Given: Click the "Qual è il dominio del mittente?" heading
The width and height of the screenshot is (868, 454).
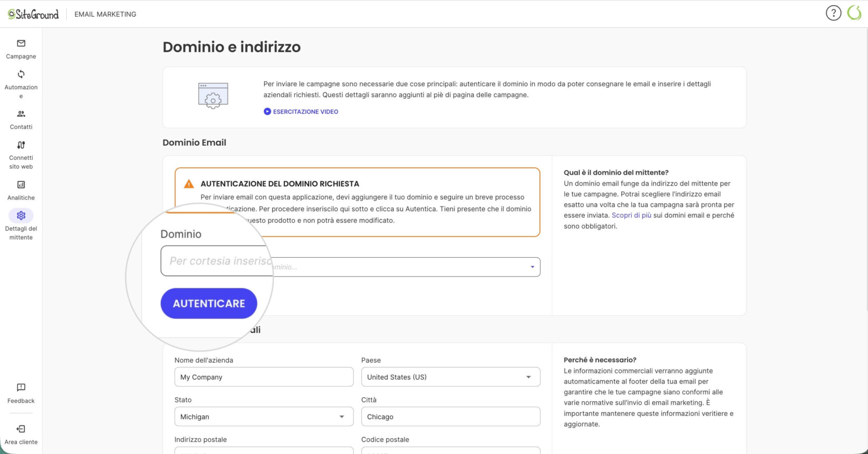Looking at the screenshot, I should coord(616,173).
